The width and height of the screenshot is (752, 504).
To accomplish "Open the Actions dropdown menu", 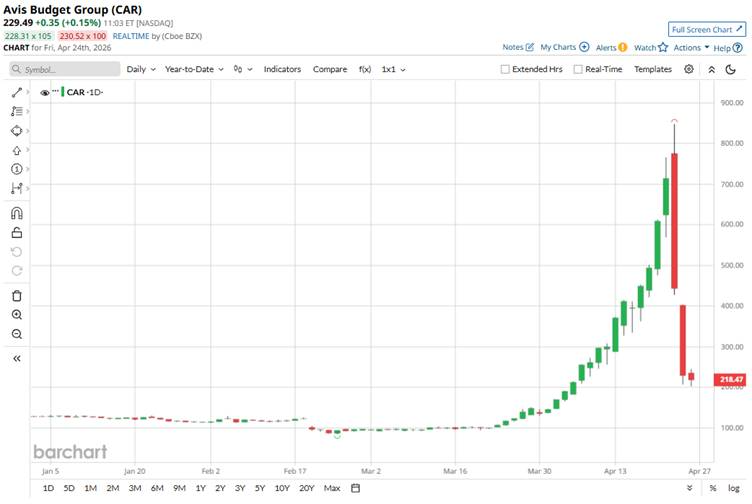I will pyautogui.click(x=691, y=47).
